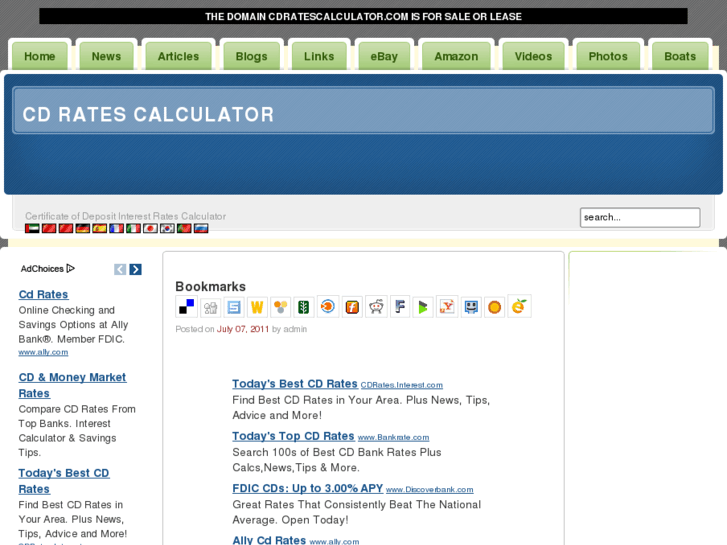This screenshot has height=545, width=727.
Task: Select the Portuguese flag language icon
Action: [x=184, y=228]
